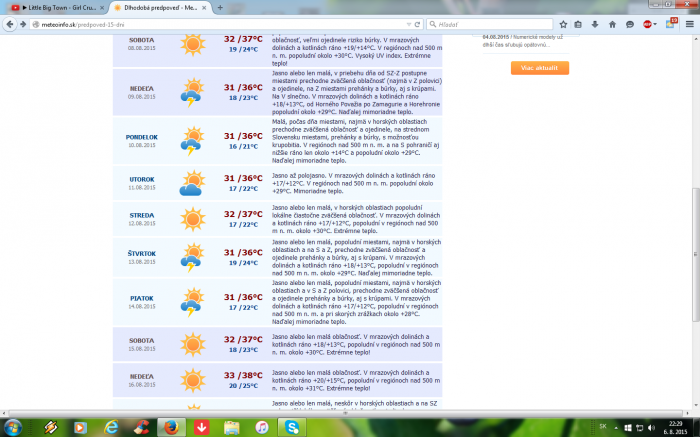Click the weather extension icon with badge
Image resolution: width=700 pixels, height=437 pixels.
[668, 22]
